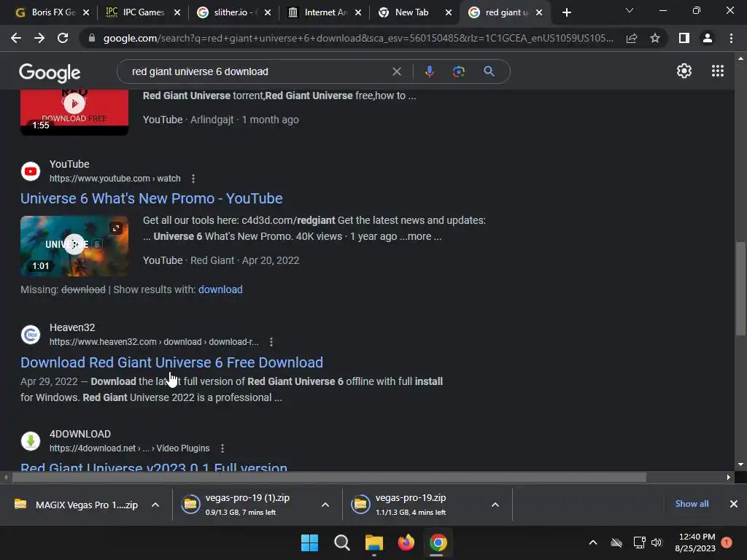Viewport: 747px width, 560px height.
Task: Open Windows Start menu
Action: coord(309,542)
